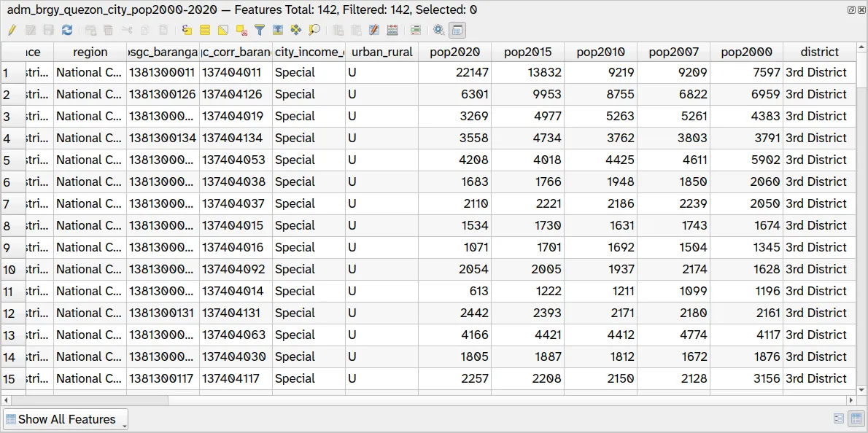
Task: Delete the selected features
Action: point(108,30)
